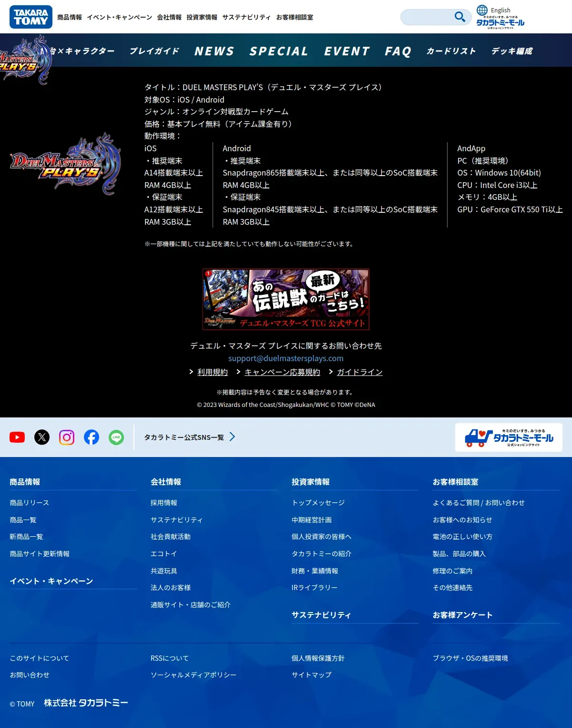Click the Takara Tomy logo
The width and height of the screenshot is (572, 728).
coord(31,17)
